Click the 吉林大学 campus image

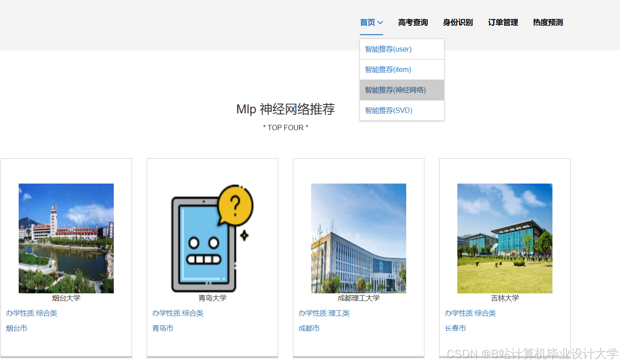(504, 238)
